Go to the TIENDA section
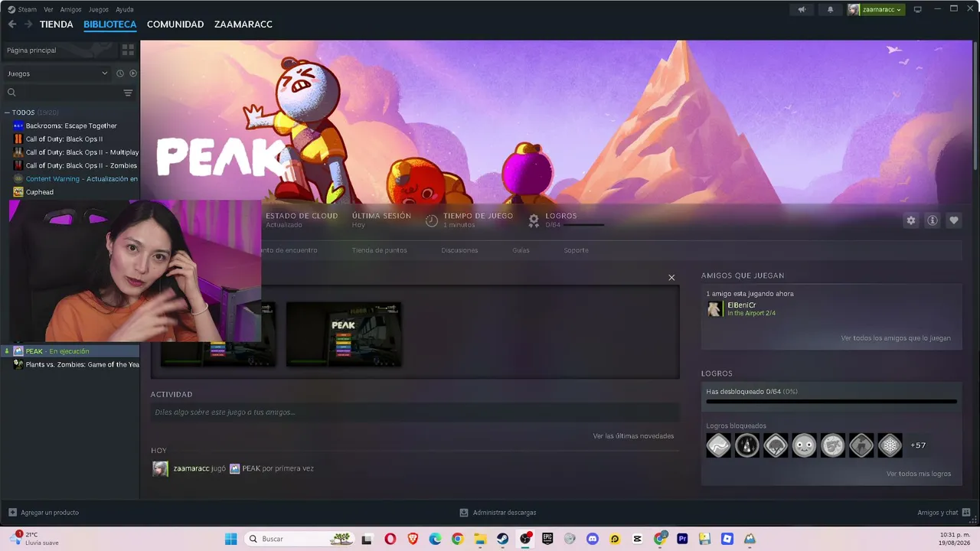Viewport: 980px width, 551px height. 57,24
